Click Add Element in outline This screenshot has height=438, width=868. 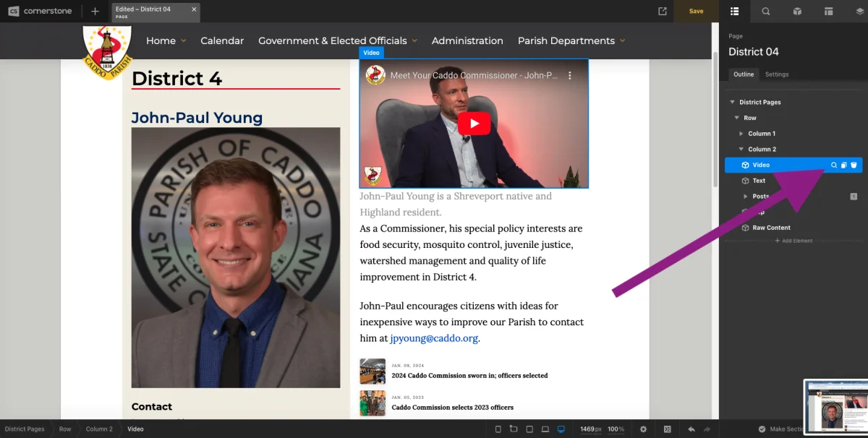click(x=793, y=241)
